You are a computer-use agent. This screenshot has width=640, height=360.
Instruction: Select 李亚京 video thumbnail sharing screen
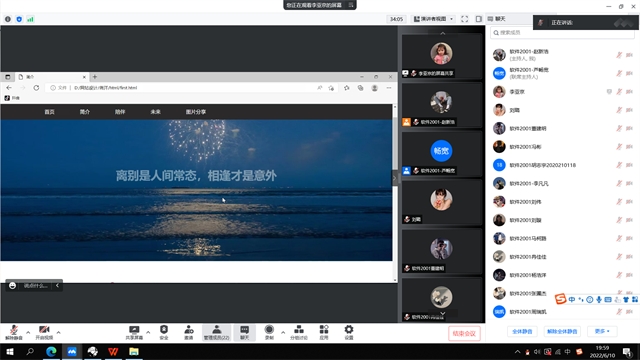(x=442, y=57)
